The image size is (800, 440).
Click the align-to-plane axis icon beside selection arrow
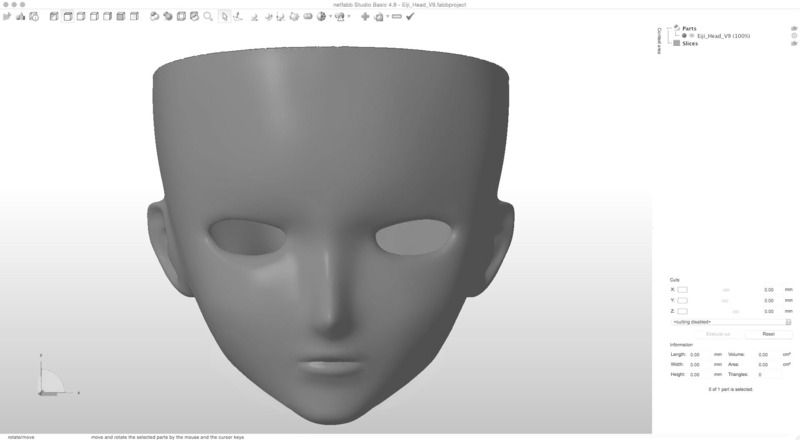coord(238,17)
